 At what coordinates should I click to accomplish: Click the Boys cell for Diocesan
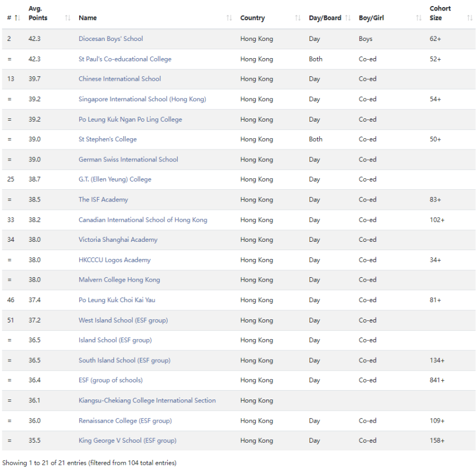(x=365, y=39)
